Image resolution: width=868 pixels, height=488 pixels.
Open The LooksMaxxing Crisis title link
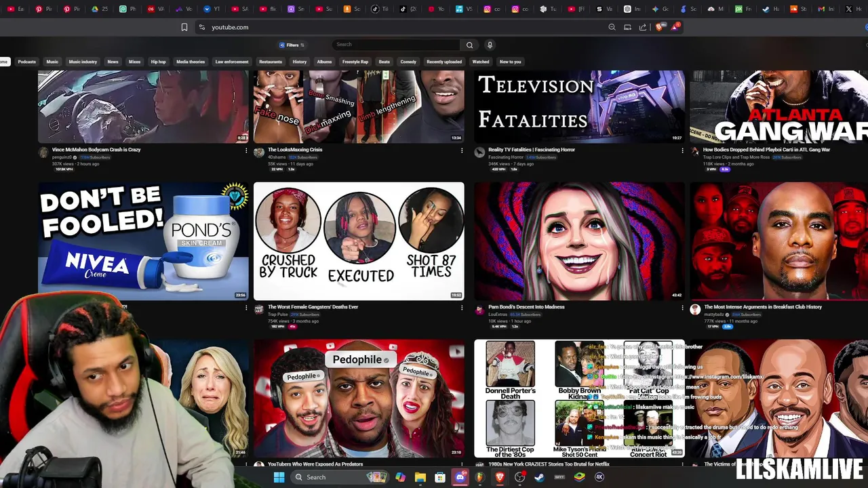pyautogui.click(x=295, y=150)
